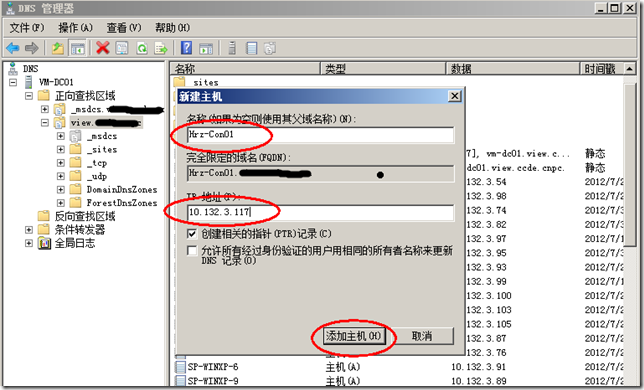The image size is (644, 390).
Task: Click the list scrollbar up arrow
Action: pos(630,69)
